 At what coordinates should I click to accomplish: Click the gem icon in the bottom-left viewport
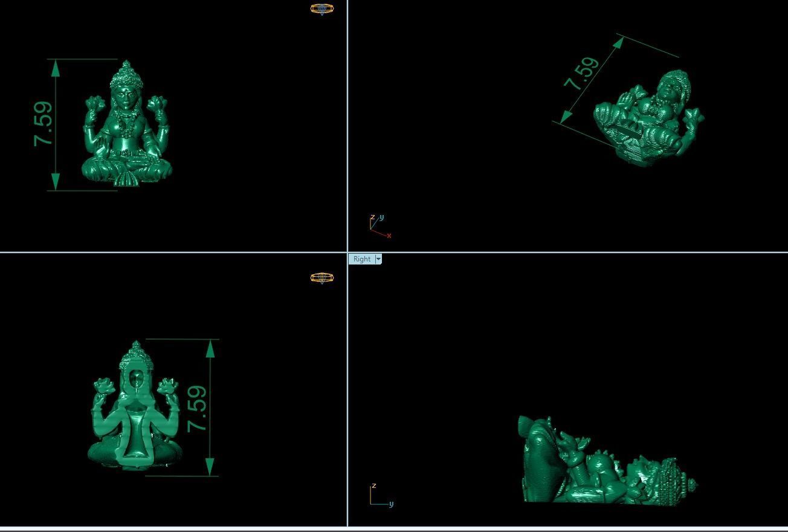322,278
